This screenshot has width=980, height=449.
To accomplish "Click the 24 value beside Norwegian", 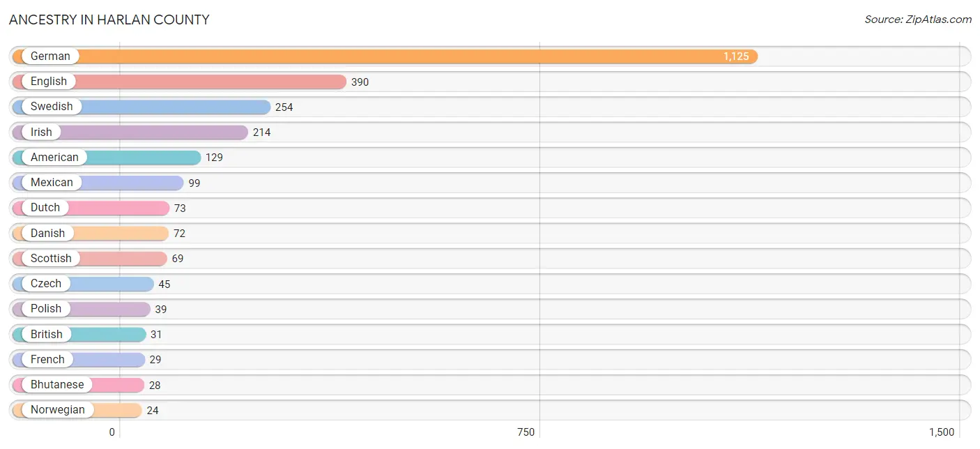I will [153, 410].
